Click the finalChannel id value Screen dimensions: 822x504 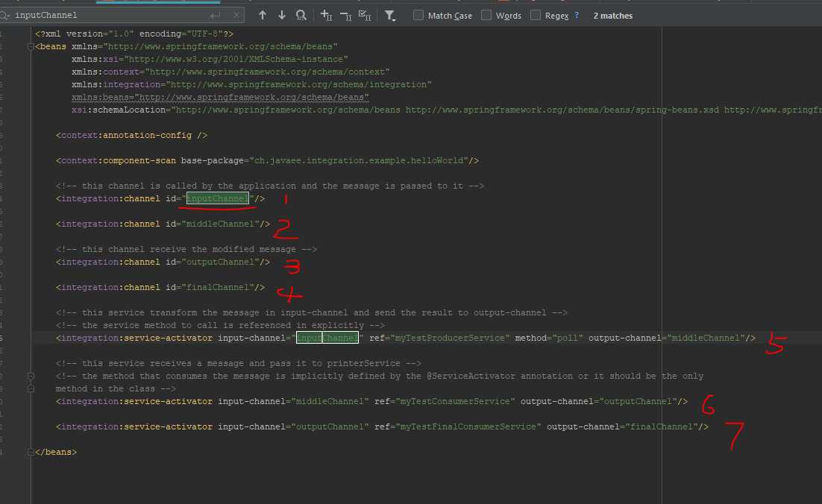pos(218,287)
